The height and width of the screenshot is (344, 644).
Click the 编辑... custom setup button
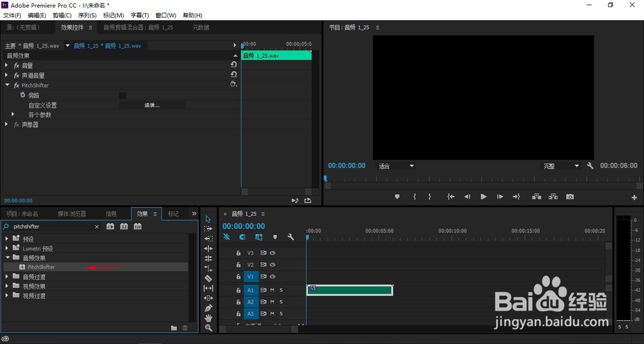[152, 105]
